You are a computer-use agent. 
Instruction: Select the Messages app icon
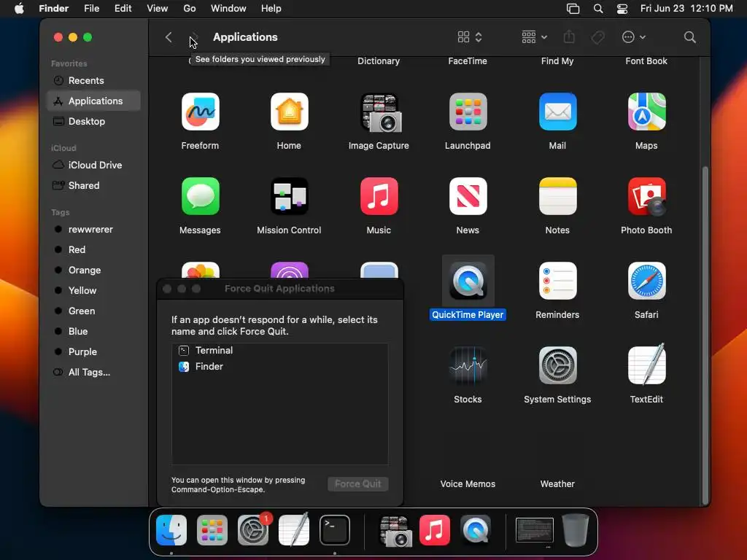pyautogui.click(x=200, y=196)
